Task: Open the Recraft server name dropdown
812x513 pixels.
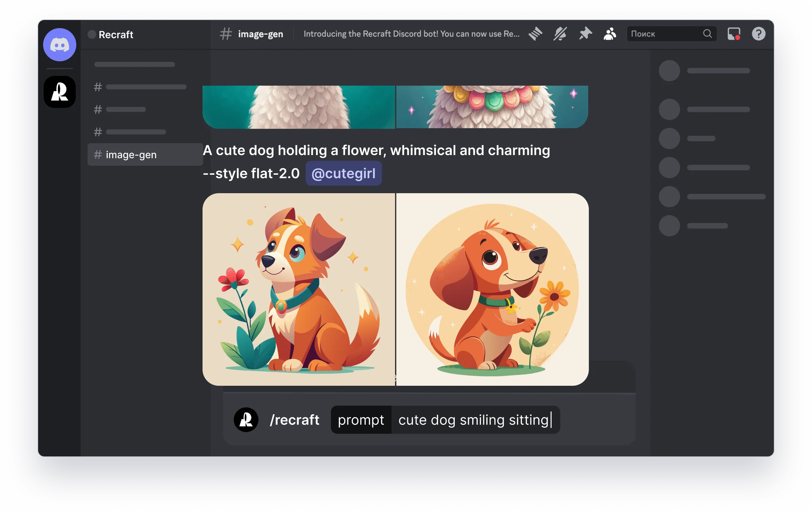Action: pos(116,34)
